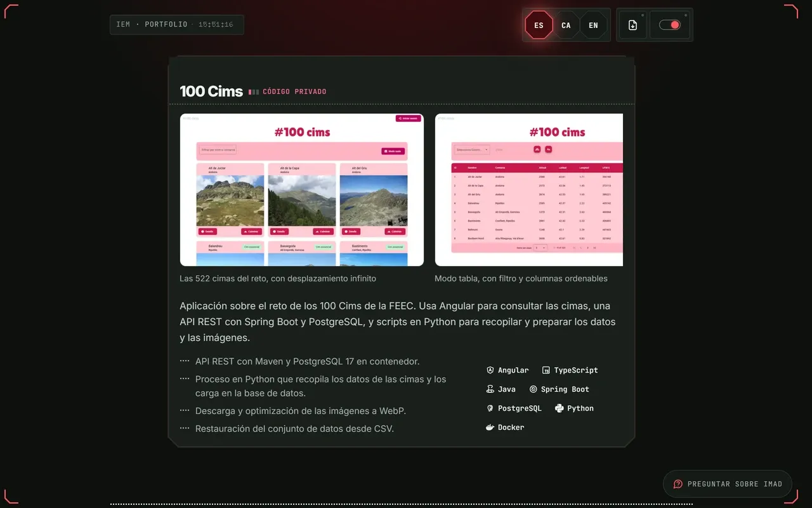Select the CA language option
The height and width of the screenshot is (508, 812).
566,25
